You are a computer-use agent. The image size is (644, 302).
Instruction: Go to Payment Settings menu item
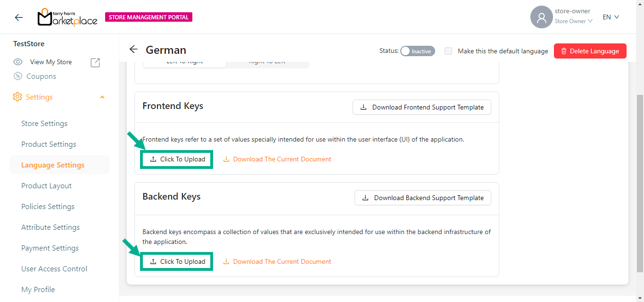pyautogui.click(x=50, y=248)
